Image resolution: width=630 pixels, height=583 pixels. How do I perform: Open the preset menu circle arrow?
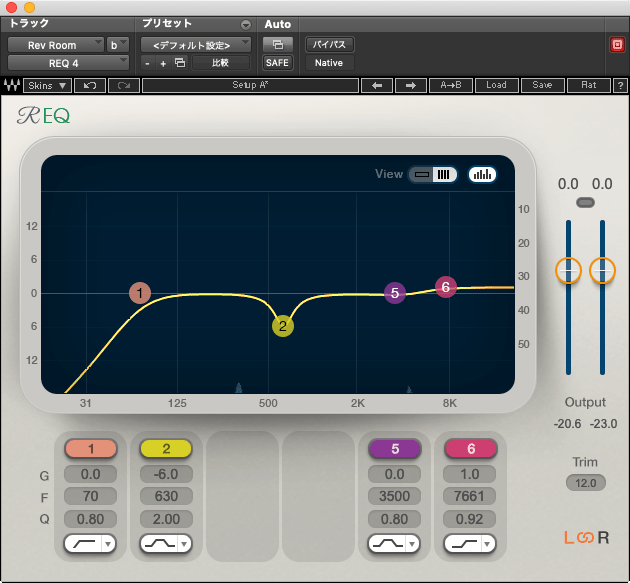[246, 25]
